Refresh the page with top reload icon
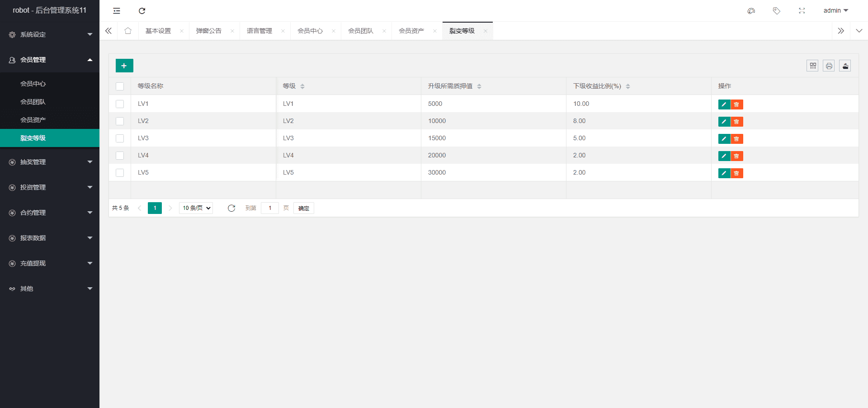Screen dimensions: 868x408 (x=142, y=11)
